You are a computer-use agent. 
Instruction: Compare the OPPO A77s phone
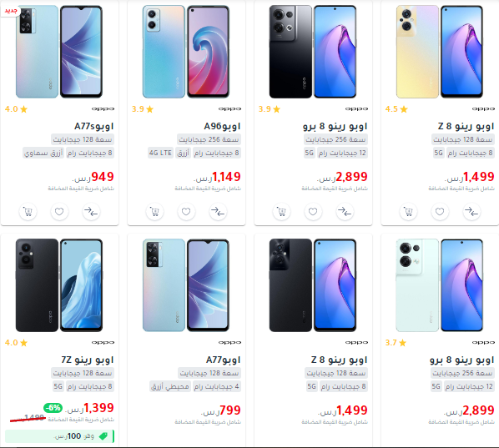pyautogui.click(x=91, y=212)
